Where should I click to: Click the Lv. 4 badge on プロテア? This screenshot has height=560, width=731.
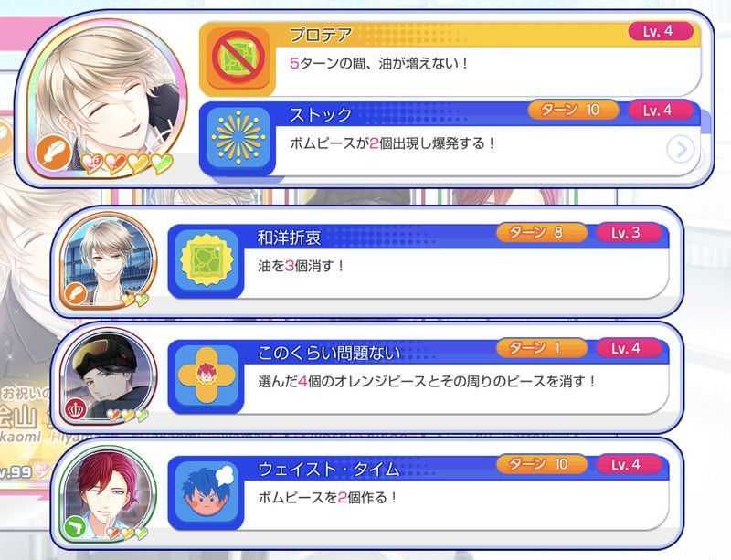(661, 31)
